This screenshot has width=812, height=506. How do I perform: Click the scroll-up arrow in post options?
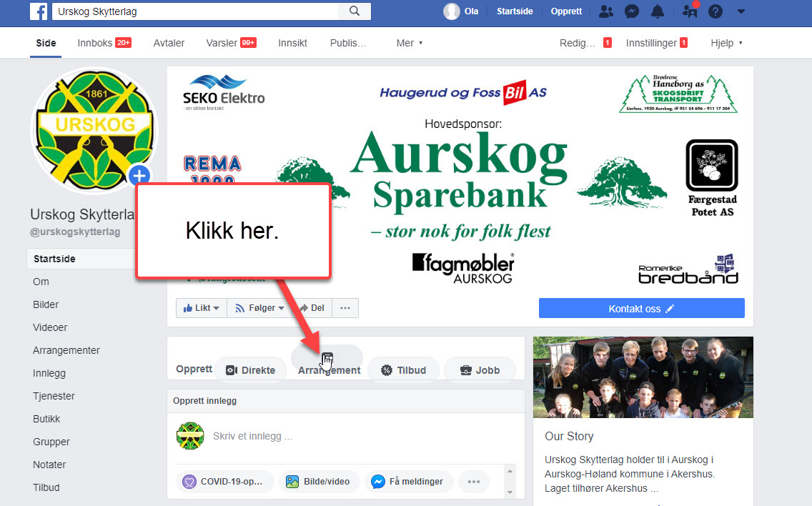510,471
